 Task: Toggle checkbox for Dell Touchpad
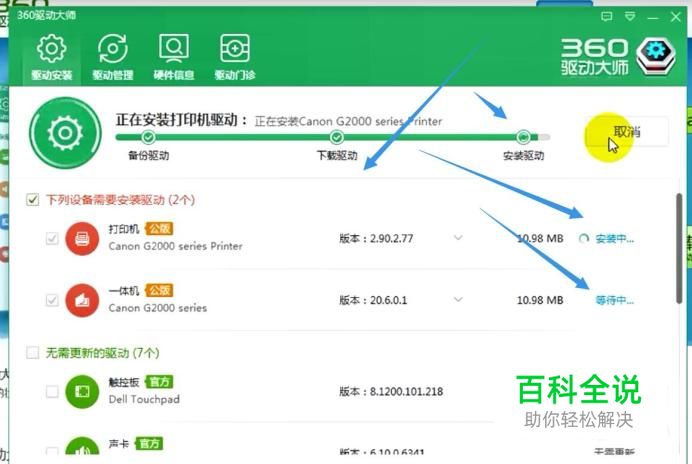pyautogui.click(x=52, y=392)
